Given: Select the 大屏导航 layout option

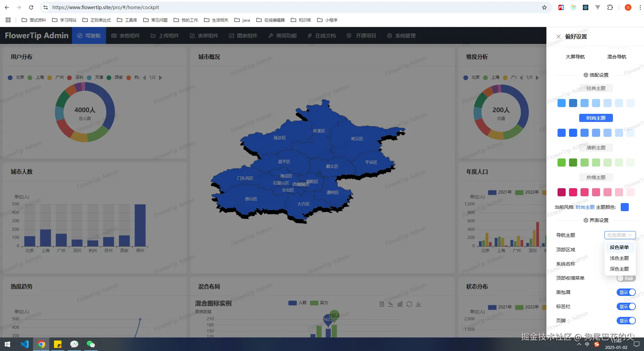Looking at the screenshot, I should pyautogui.click(x=575, y=57).
